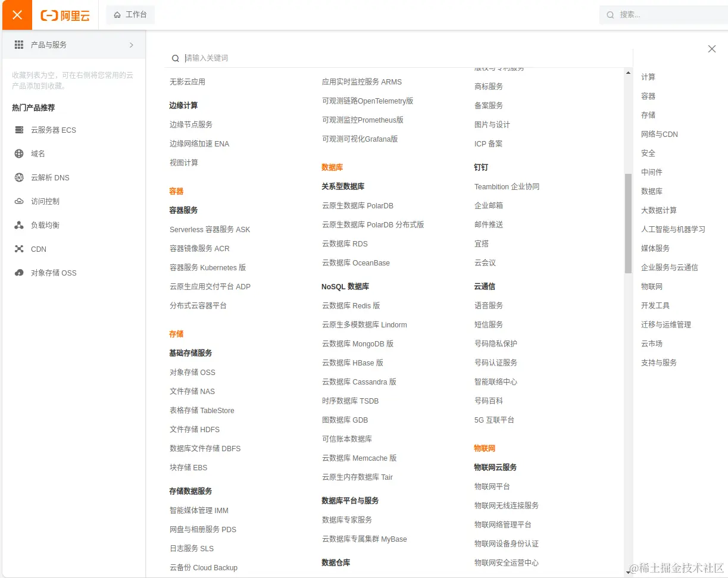Open 应用实时监控服务 ARMS
The height and width of the screenshot is (578, 728).
[362, 82]
